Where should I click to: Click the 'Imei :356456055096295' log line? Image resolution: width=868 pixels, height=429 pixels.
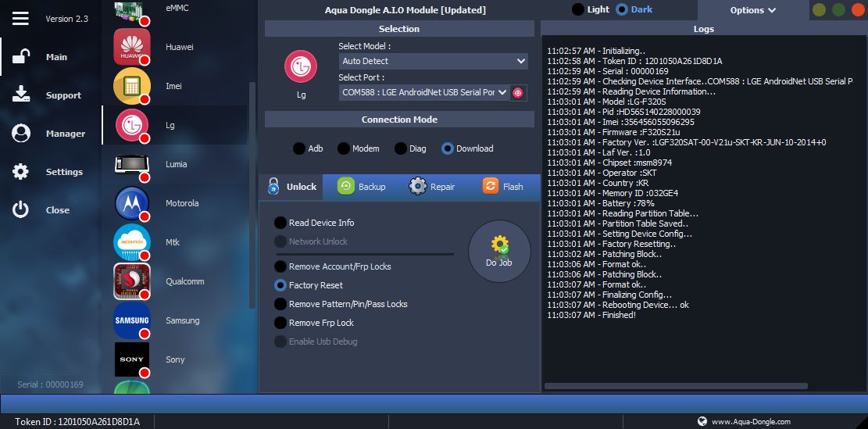tap(620, 122)
